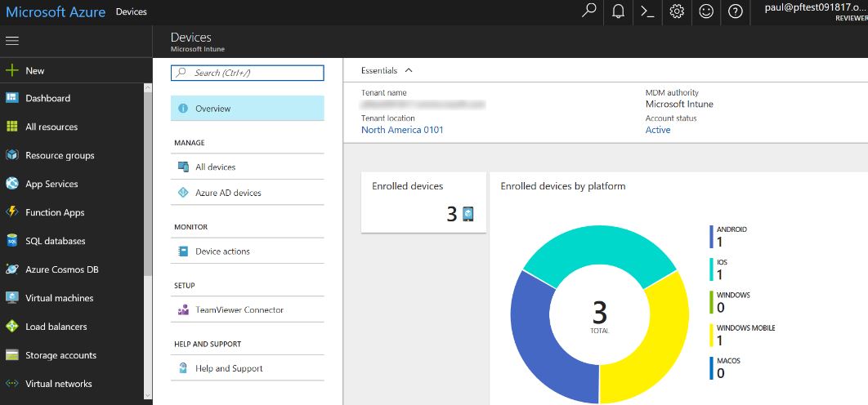The height and width of the screenshot is (405, 868).
Task: Click the macOS legend blue bar
Action: pyautogui.click(x=712, y=368)
